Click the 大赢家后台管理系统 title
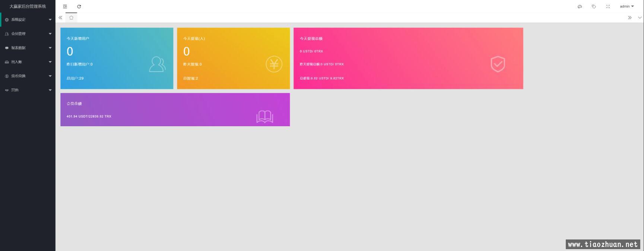This screenshot has width=644, height=251. pyautogui.click(x=28, y=6)
